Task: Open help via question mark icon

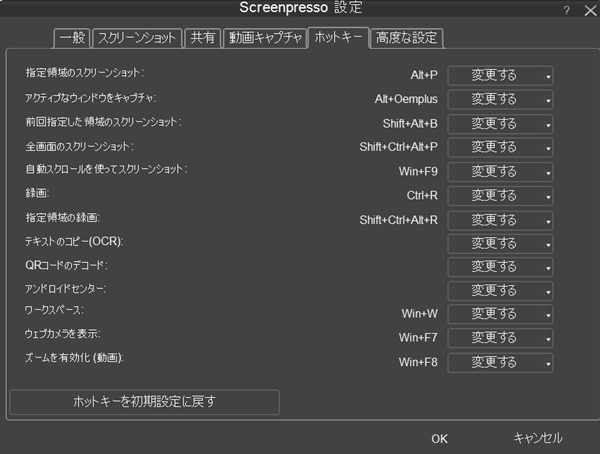Action: click(567, 10)
